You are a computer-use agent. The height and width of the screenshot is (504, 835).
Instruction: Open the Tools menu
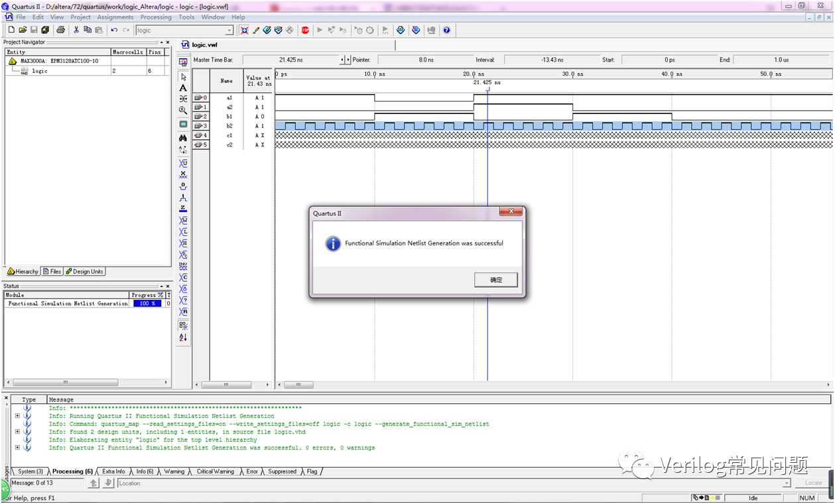coord(186,17)
